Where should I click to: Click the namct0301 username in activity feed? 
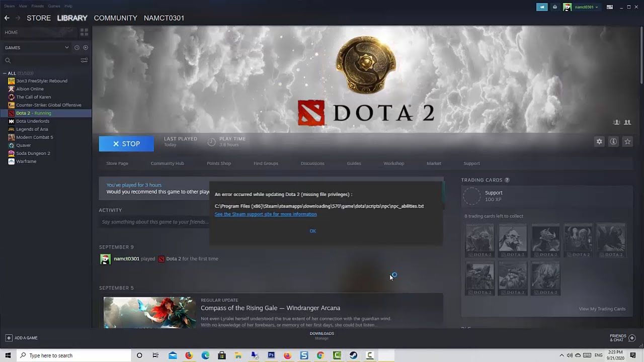click(x=126, y=259)
